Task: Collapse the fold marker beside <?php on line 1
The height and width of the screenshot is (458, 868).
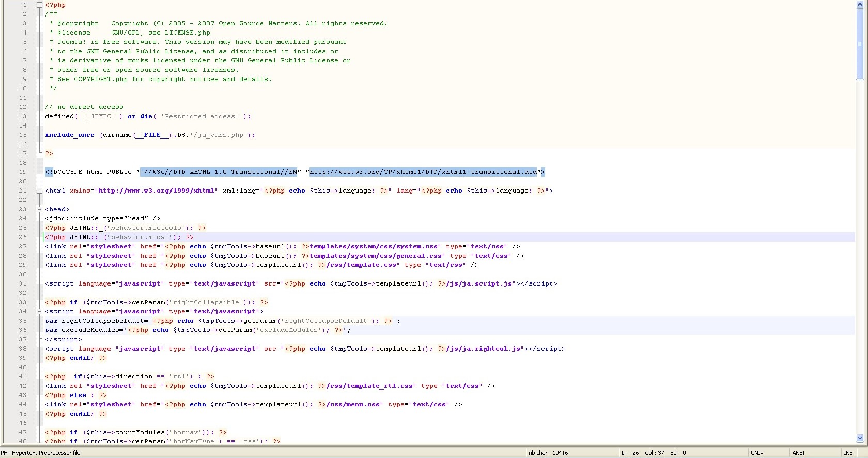Action: point(39,5)
